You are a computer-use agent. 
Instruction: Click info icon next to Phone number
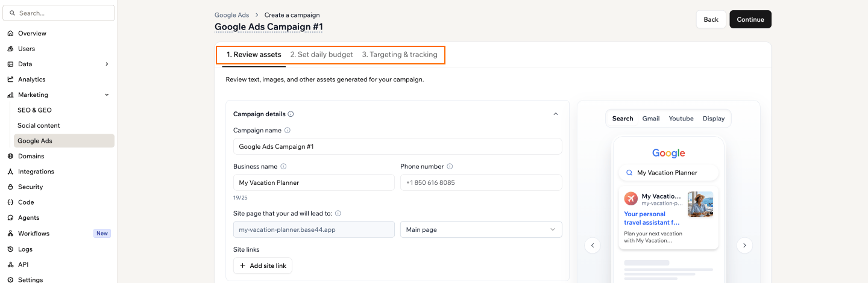(x=450, y=166)
